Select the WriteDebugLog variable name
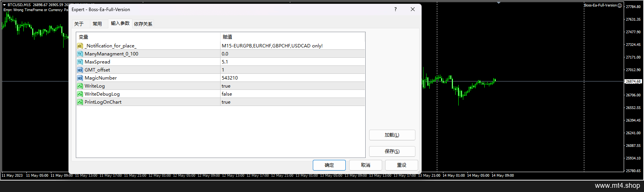This screenshot has width=644, height=192. click(x=102, y=94)
